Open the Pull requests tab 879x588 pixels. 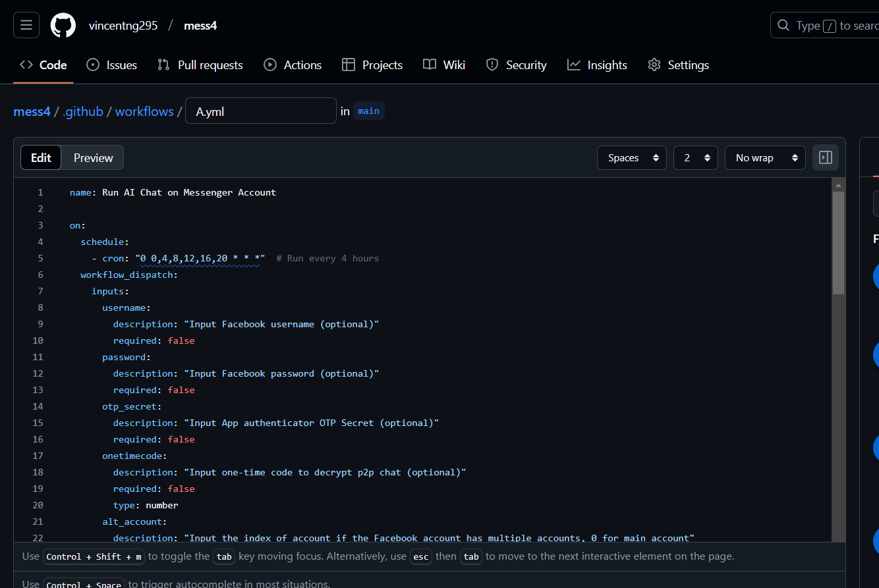(200, 65)
